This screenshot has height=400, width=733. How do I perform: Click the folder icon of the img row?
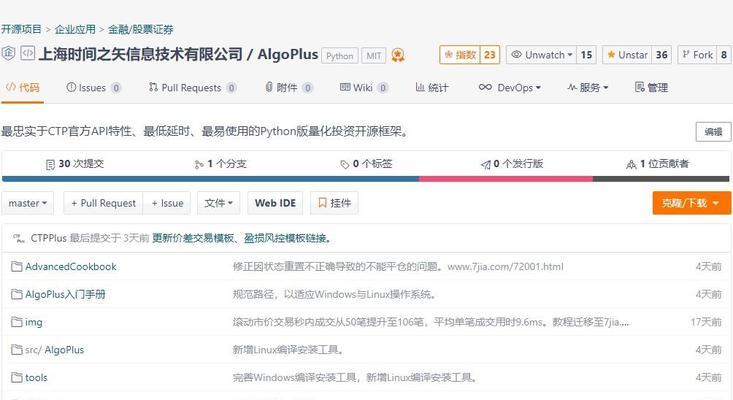click(x=17, y=322)
